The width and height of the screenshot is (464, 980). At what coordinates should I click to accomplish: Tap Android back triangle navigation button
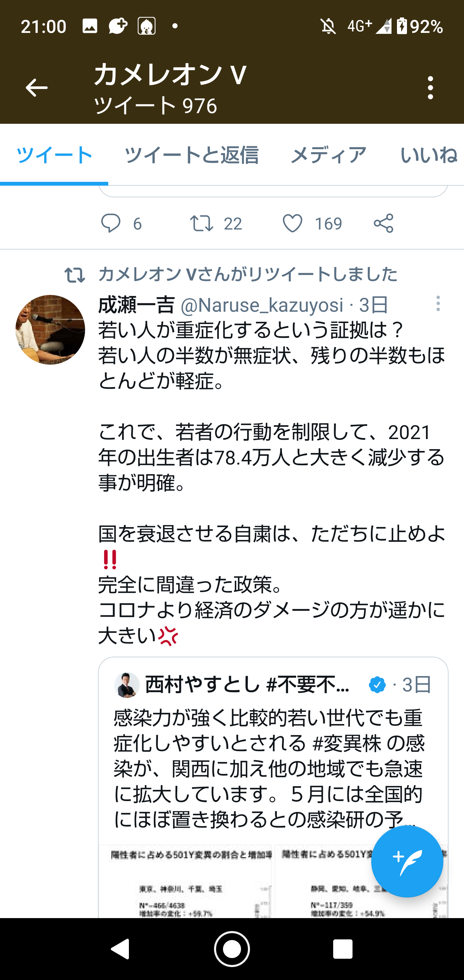pos(120,949)
